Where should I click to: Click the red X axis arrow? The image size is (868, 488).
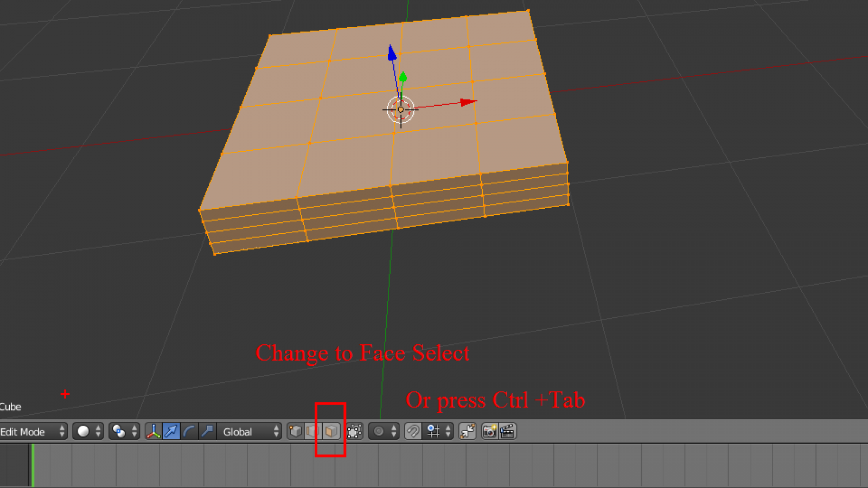[x=468, y=102]
